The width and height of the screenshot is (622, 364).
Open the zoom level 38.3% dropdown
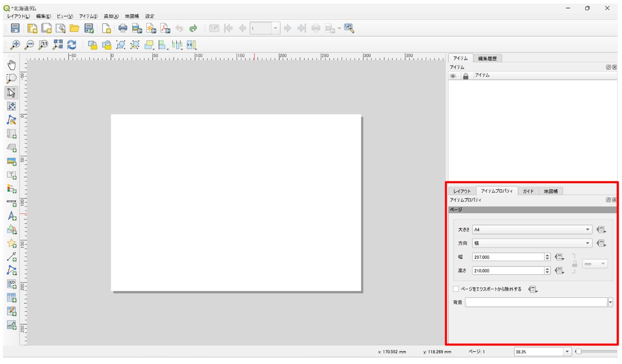click(567, 352)
